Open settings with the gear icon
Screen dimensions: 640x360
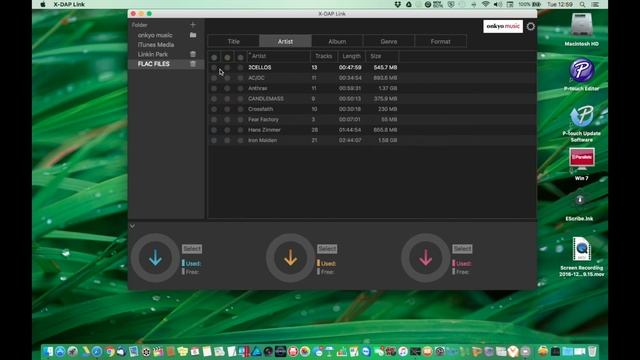[530, 27]
